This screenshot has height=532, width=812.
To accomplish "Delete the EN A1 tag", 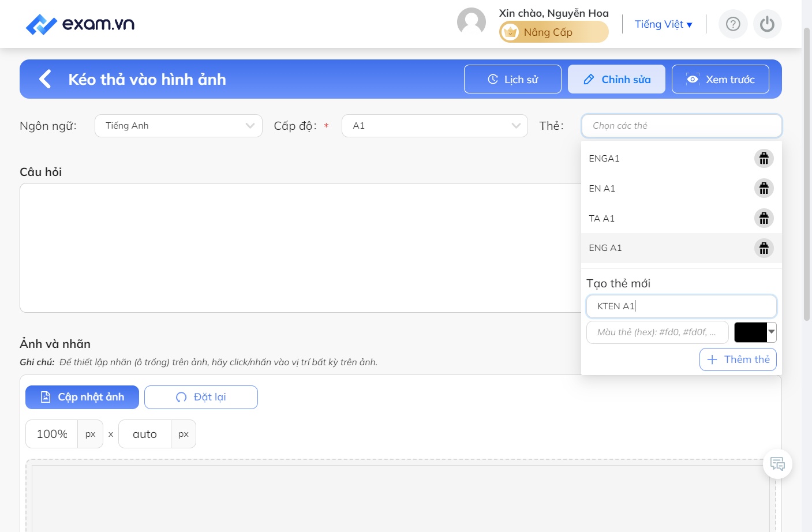I will tap(764, 188).
